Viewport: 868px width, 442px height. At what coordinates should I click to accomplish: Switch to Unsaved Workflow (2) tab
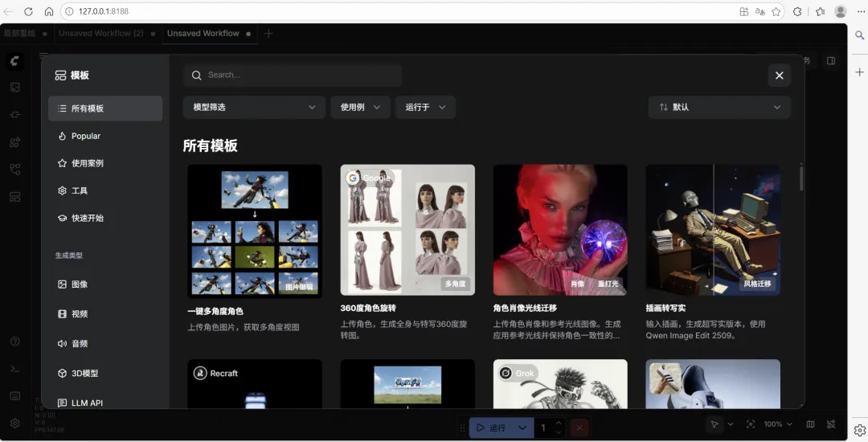click(107, 34)
